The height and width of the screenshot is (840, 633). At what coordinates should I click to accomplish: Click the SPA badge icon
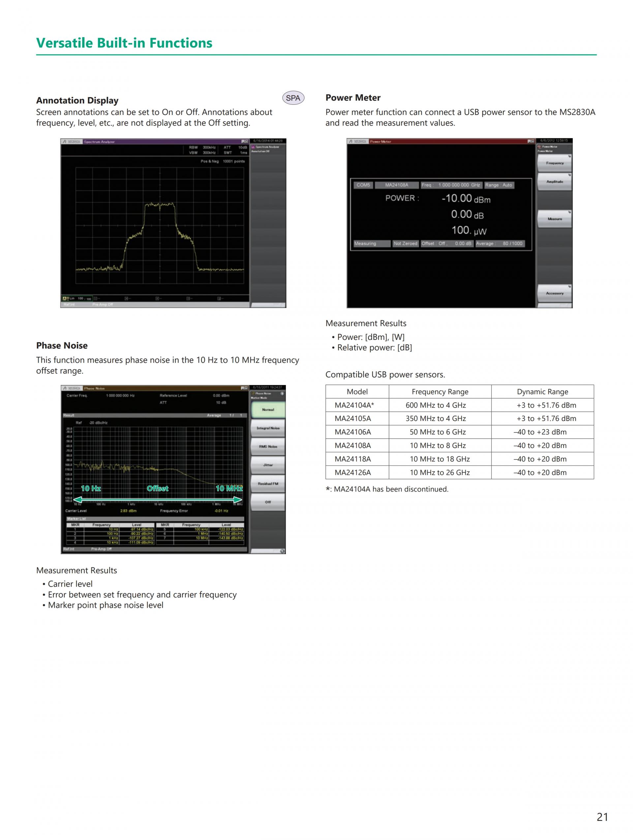[x=293, y=98]
